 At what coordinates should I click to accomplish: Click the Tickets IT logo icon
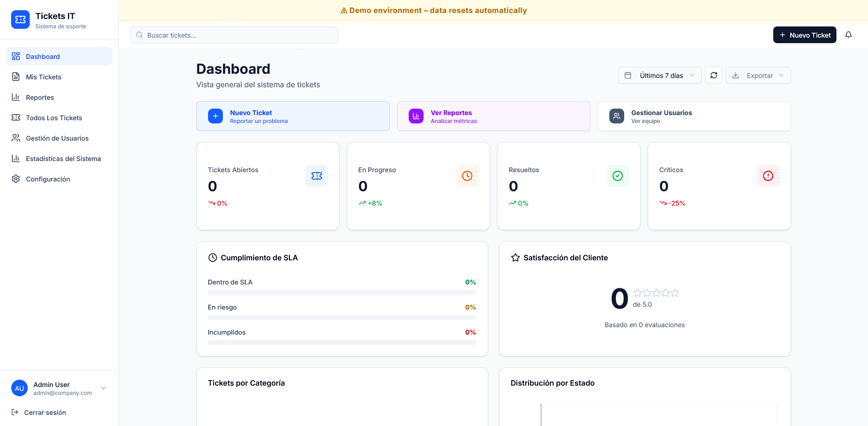[20, 19]
